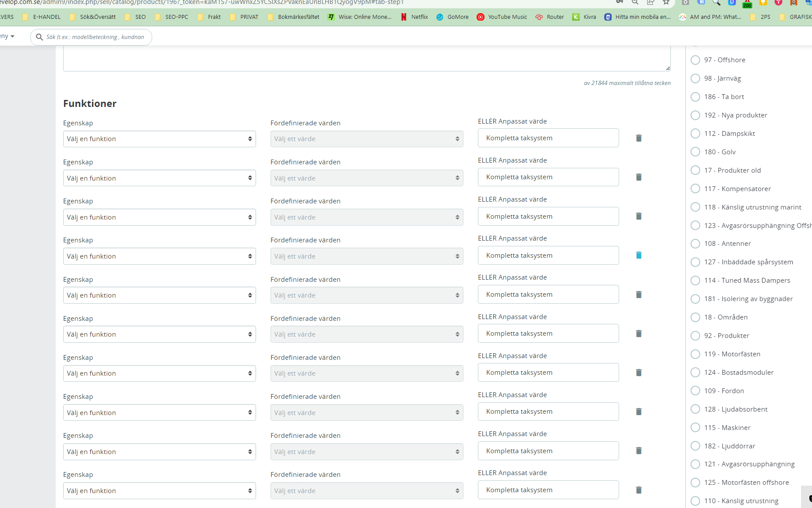Image resolution: width=812 pixels, height=508 pixels.
Task: Open the Router bookmark
Action: coord(550,17)
